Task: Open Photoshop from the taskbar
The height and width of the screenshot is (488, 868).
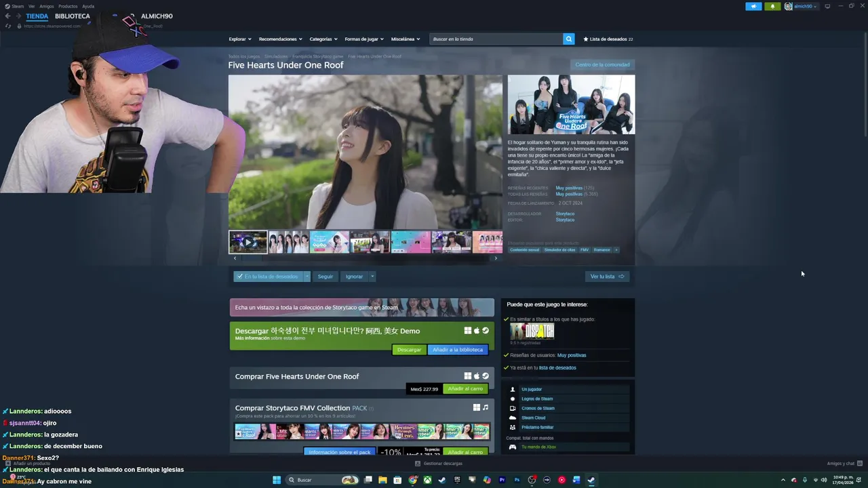Action: tap(517, 480)
